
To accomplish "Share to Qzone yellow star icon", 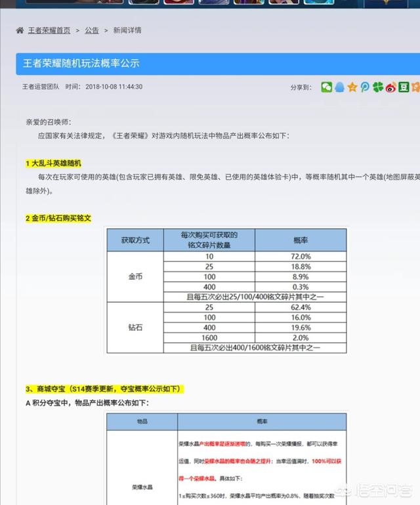I will tap(352, 87).
